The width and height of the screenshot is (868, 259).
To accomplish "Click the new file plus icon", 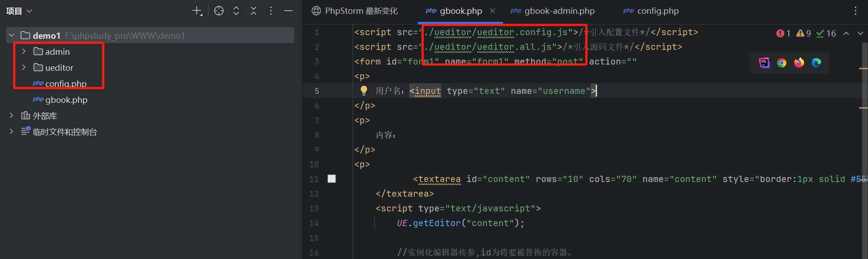I will pyautogui.click(x=197, y=11).
